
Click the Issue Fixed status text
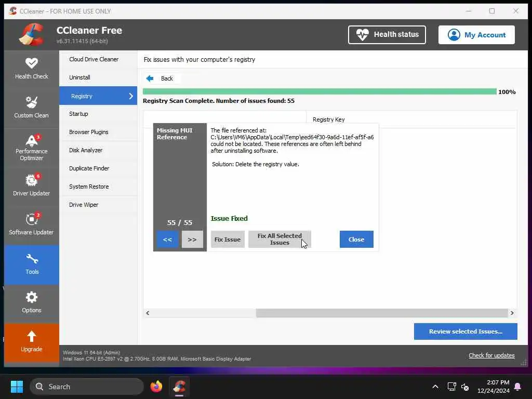tap(229, 219)
